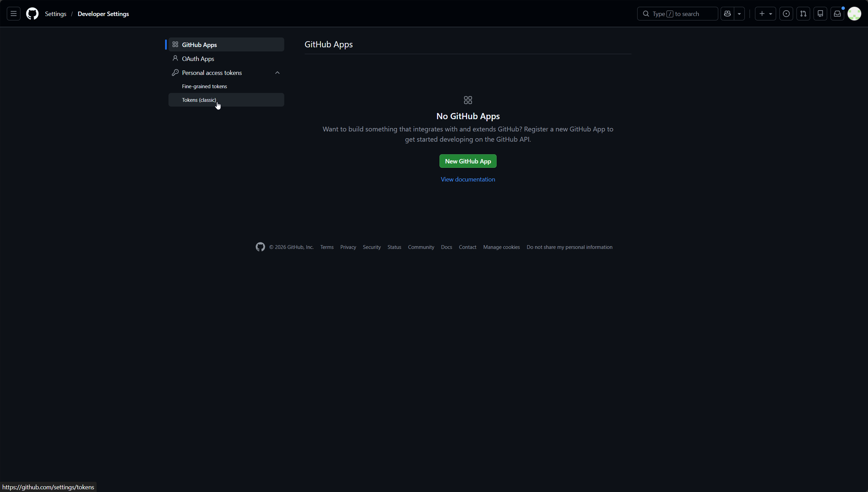868x492 pixels.
Task: Collapse the Personal access tokens section
Action: 277,73
